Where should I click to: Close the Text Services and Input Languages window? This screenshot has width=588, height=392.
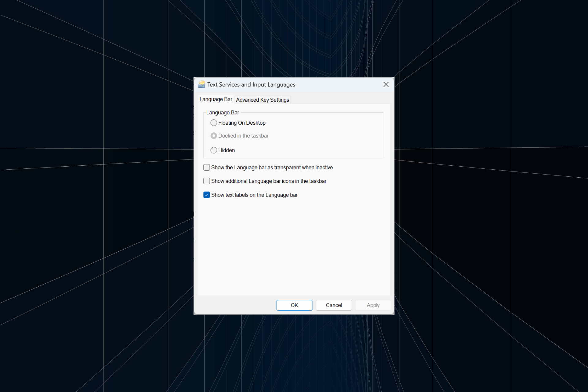386,84
